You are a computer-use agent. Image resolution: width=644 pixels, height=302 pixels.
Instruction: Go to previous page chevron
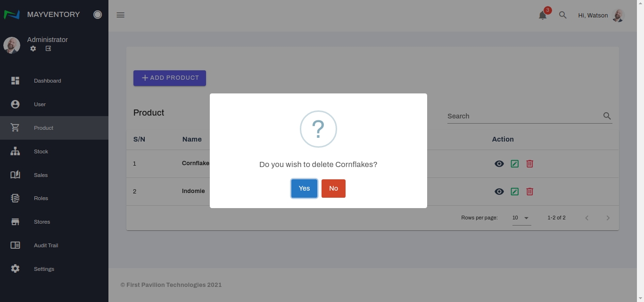click(587, 218)
